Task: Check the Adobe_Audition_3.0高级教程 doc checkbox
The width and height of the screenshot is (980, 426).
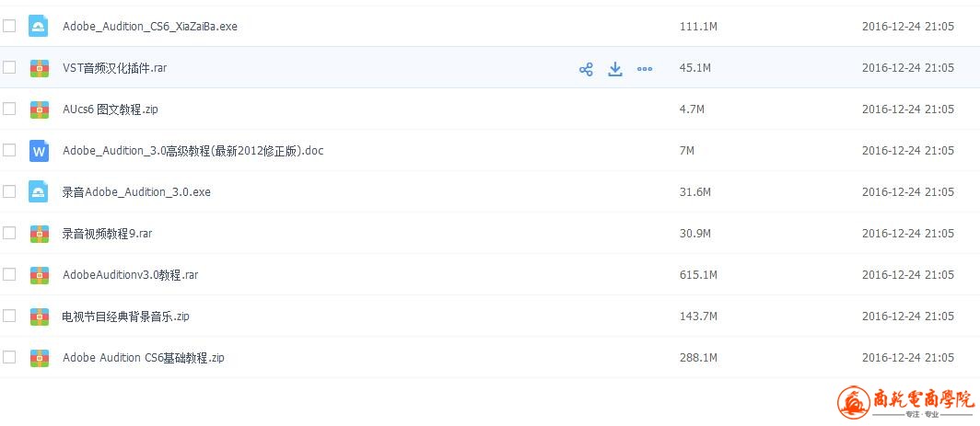Action: coord(9,150)
